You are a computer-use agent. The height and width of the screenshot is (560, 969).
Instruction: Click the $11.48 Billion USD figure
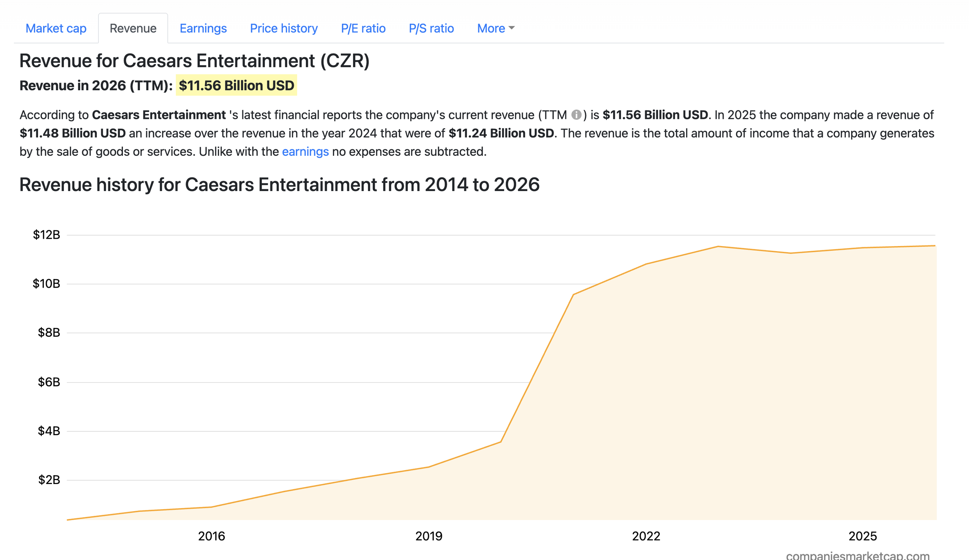pyautogui.click(x=73, y=133)
